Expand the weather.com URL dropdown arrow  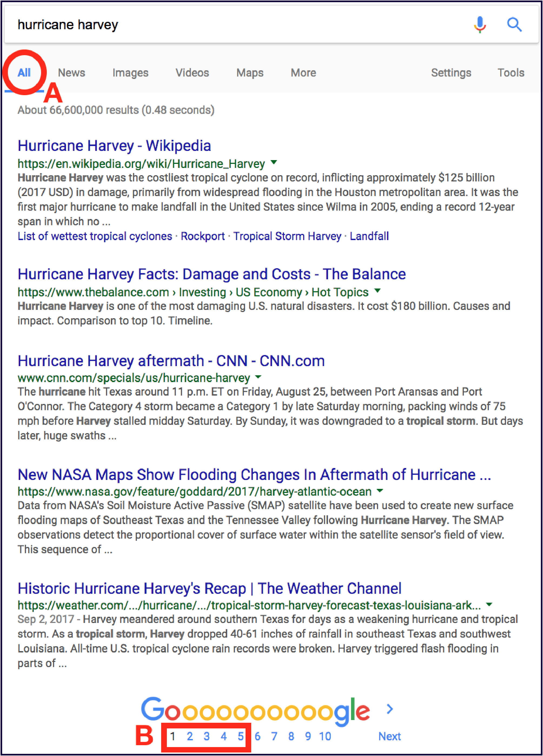coord(489,604)
